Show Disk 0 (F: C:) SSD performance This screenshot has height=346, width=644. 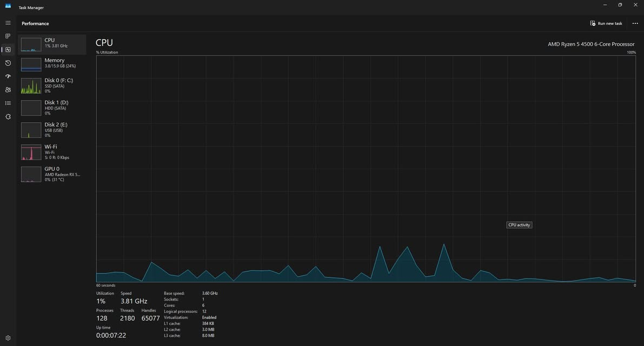[x=52, y=85]
